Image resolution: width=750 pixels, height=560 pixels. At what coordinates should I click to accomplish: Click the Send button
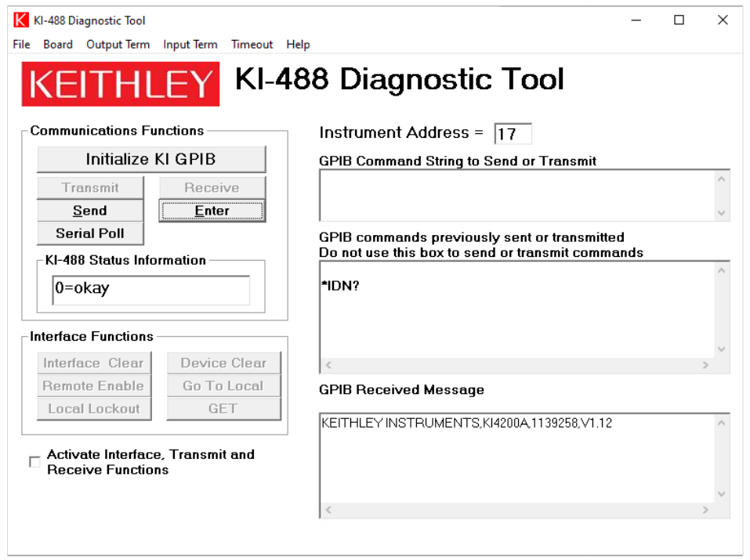(90, 211)
